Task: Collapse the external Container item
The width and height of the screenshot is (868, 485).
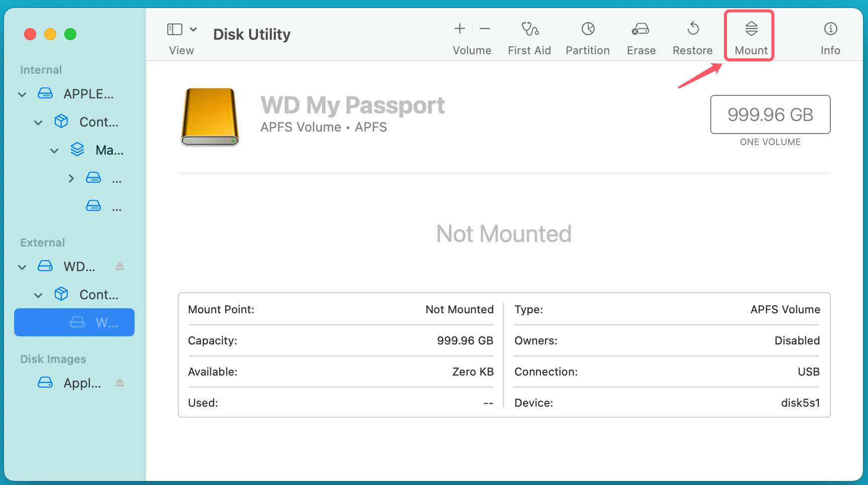Action: pyautogui.click(x=38, y=295)
